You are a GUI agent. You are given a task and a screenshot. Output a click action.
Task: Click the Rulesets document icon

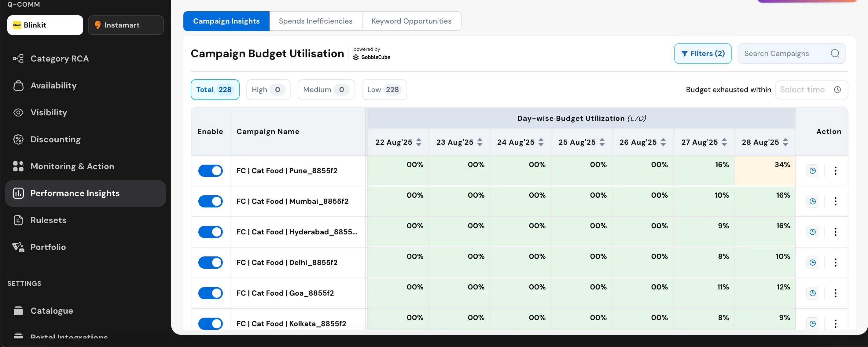click(x=18, y=220)
